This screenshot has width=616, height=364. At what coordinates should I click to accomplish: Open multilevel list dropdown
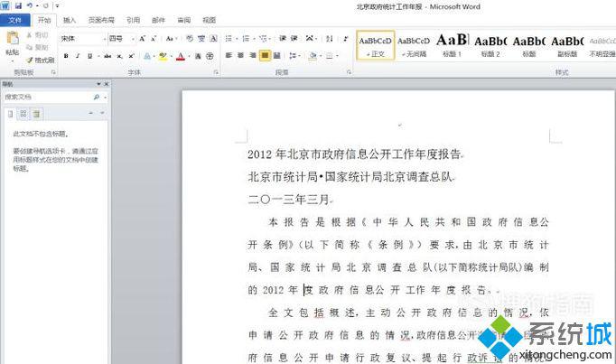(x=271, y=39)
